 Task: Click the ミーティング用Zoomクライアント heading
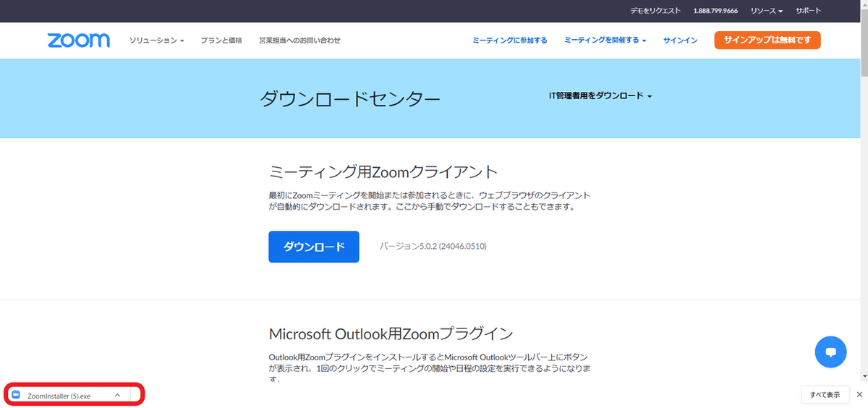383,171
